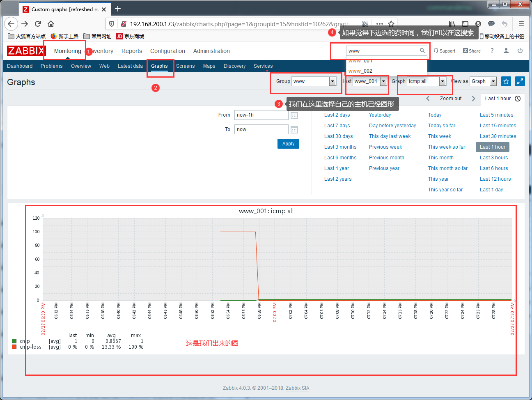Select This week so far range

(x=447, y=147)
